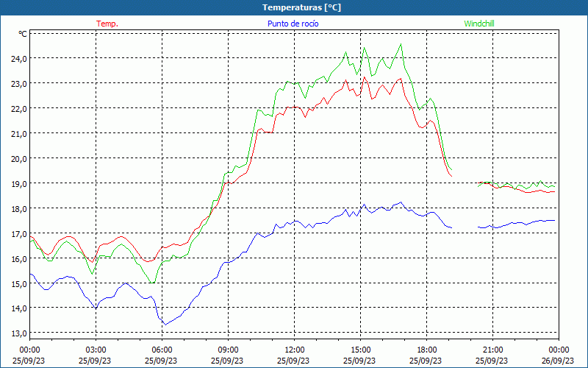Click the 16,0 y-axis value

[19, 258]
